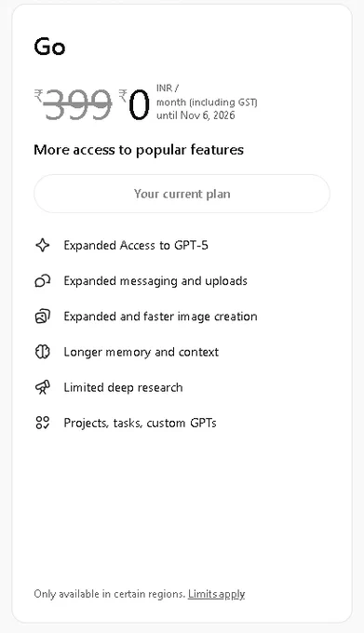Click the projects and tasks grid icon

pyautogui.click(x=43, y=423)
